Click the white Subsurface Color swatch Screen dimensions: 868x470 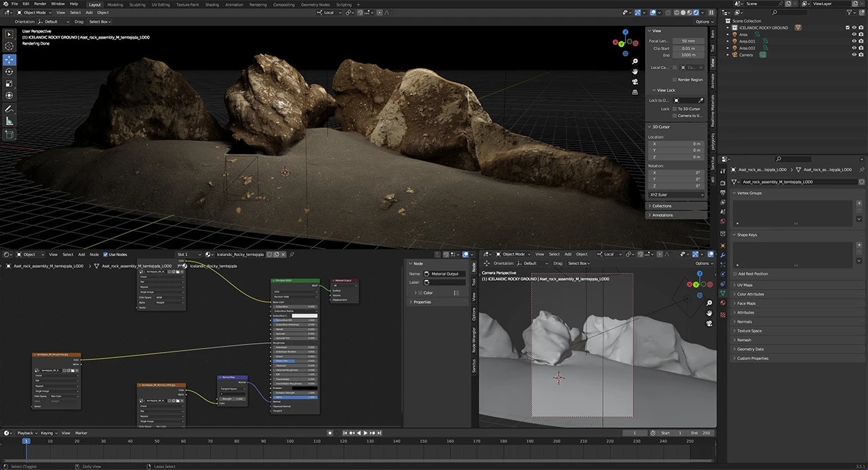click(304, 315)
